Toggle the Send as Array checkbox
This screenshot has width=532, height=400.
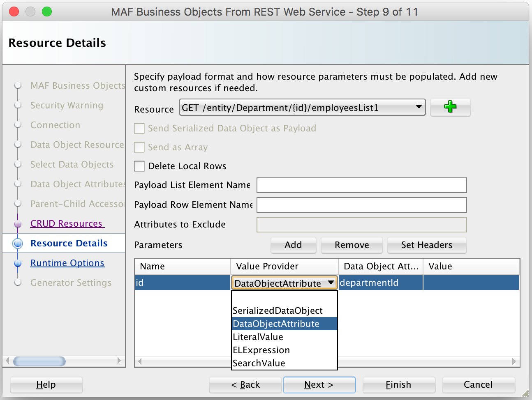point(139,147)
